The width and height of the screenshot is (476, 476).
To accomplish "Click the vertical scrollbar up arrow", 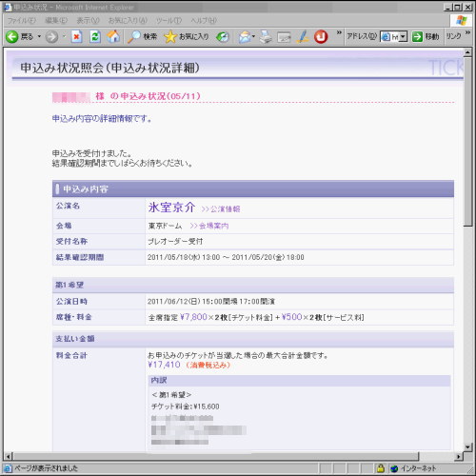I will [x=467, y=52].
